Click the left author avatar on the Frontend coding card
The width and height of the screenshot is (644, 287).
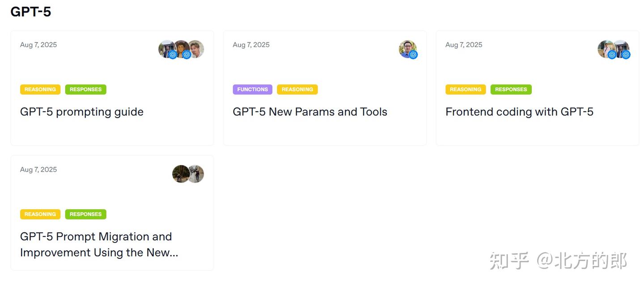click(606, 49)
